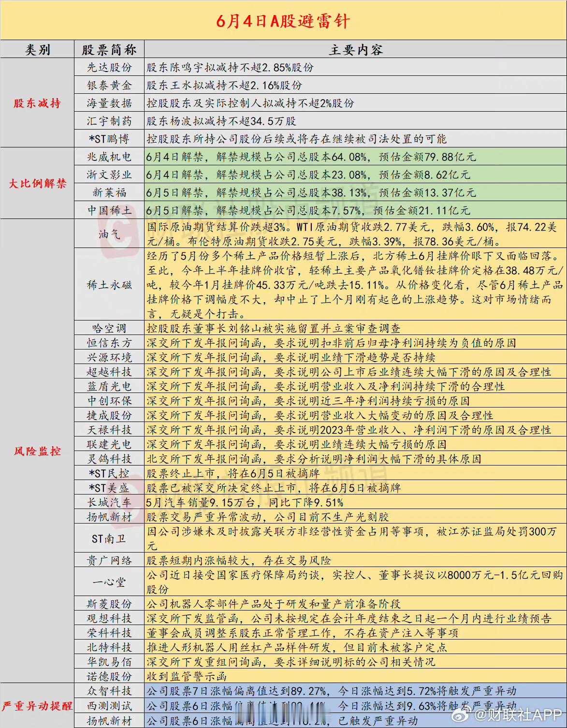Select stock name 西测测试
This screenshot has height=728, width=567.
(x=109, y=706)
